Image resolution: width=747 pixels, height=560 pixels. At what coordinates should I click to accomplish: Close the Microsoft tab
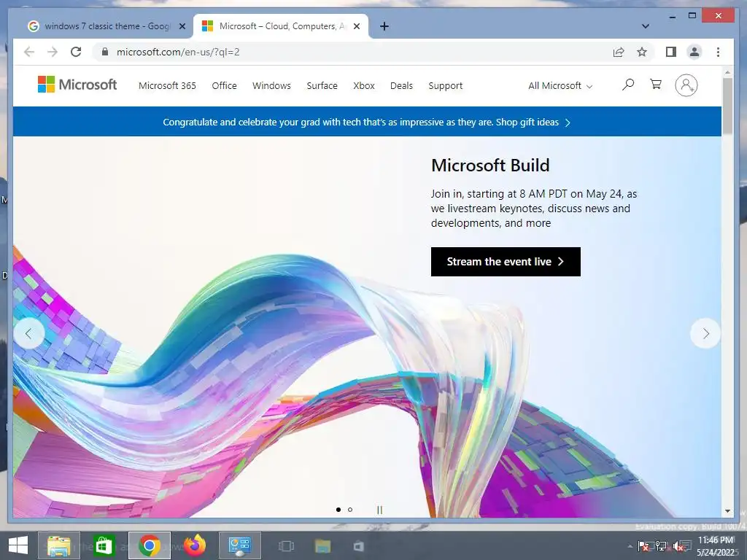[x=357, y=26]
